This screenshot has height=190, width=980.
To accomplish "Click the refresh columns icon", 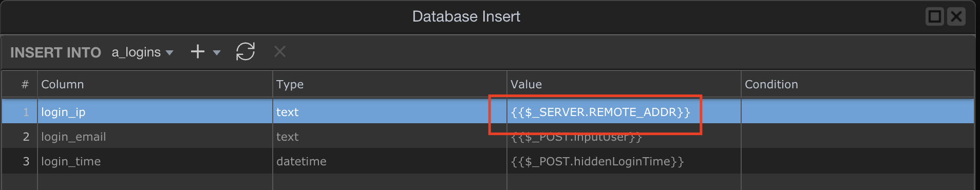I will [x=246, y=51].
